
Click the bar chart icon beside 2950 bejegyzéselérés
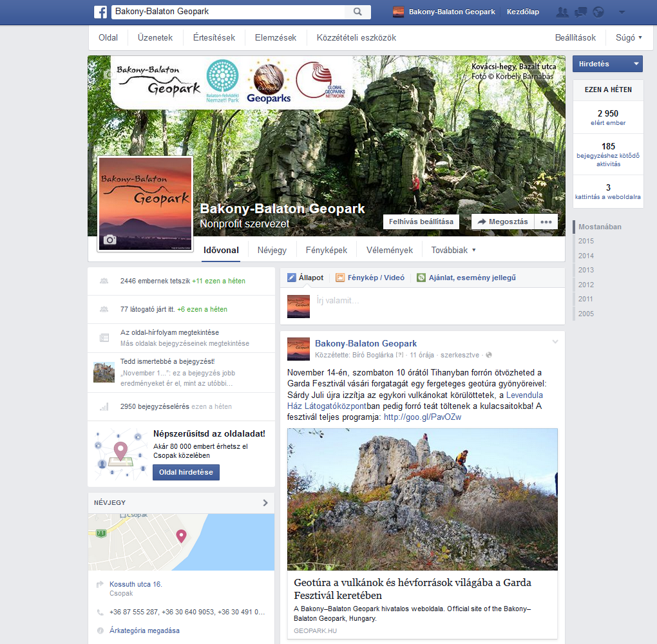point(104,406)
